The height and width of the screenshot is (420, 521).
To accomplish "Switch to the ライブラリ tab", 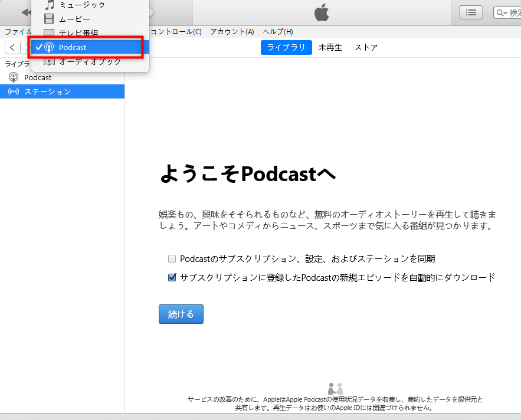I will tap(286, 48).
